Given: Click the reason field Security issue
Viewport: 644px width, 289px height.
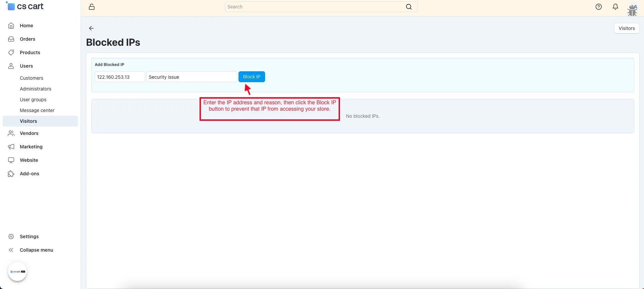Looking at the screenshot, I should tap(191, 77).
